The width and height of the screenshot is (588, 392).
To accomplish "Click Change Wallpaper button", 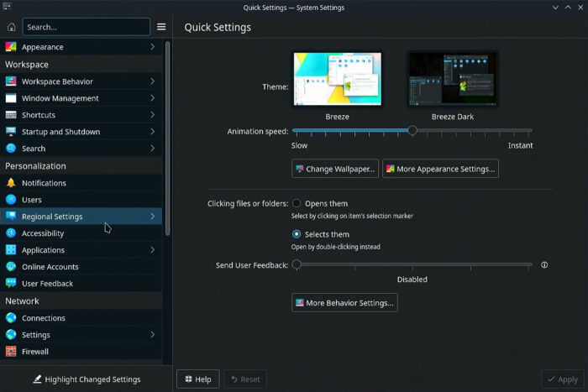I will click(335, 169).
